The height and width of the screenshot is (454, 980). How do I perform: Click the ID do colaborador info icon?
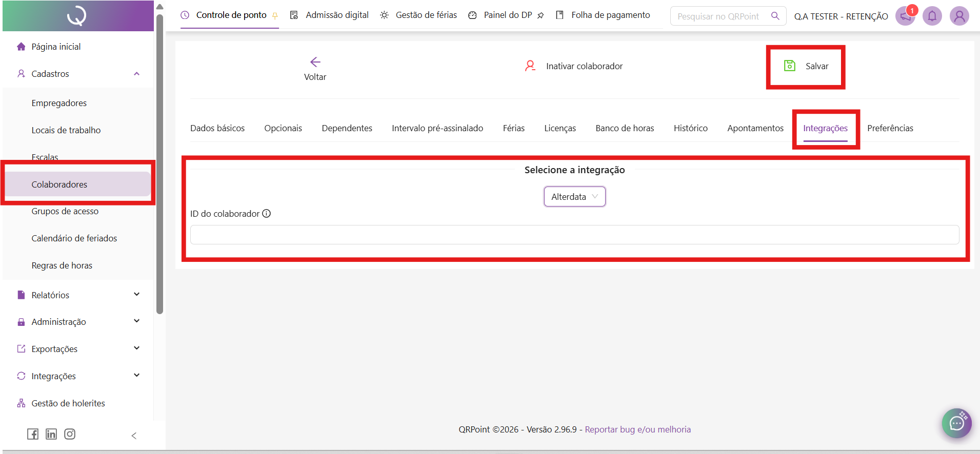tap(267, 214)
